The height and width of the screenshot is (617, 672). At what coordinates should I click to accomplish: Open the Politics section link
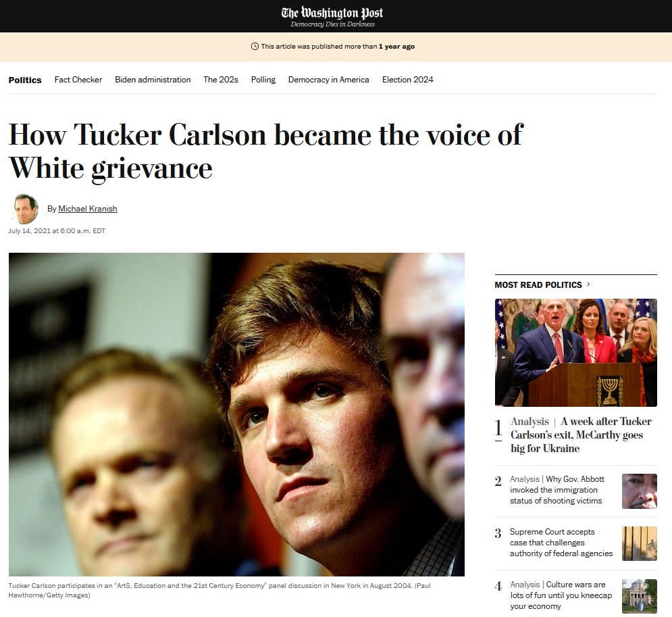(x=25, y=80)
